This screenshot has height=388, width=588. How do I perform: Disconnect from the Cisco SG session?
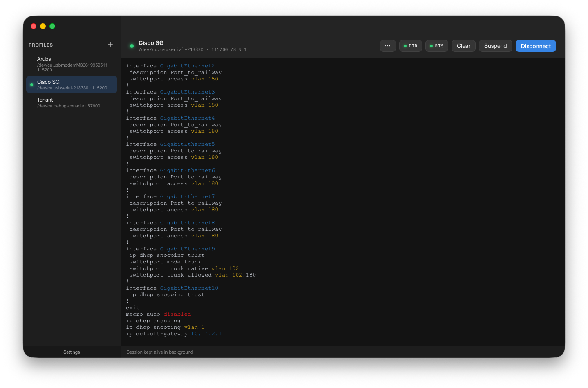click(536, 46)
